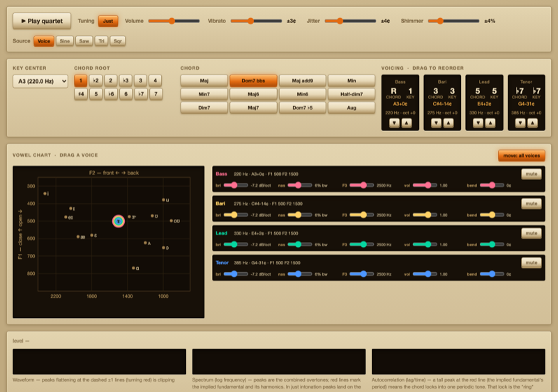Mute the Tenor voice
The width and height of the screenshot is (558, 392).
click(531, 262)
